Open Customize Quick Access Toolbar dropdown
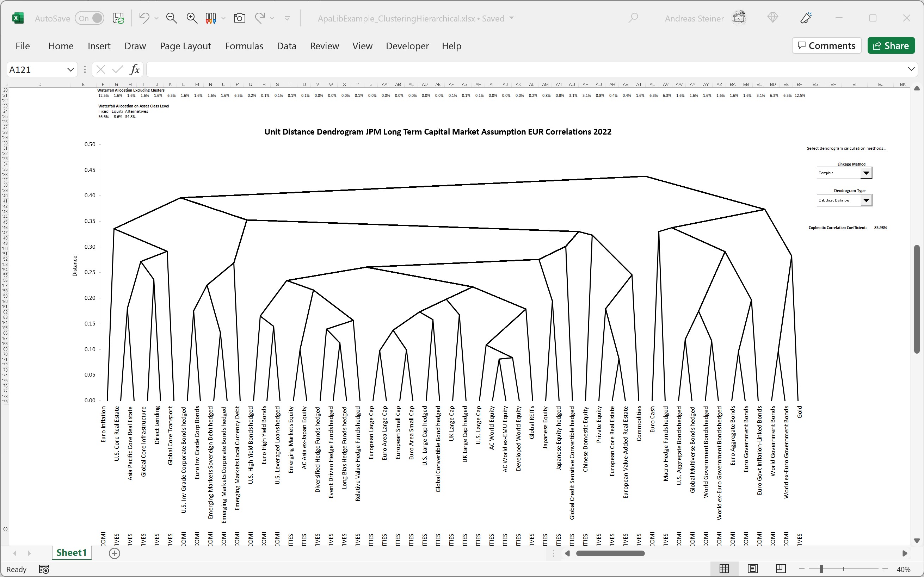924x577 pixels. pyautogui.click(x=288, y=18)
